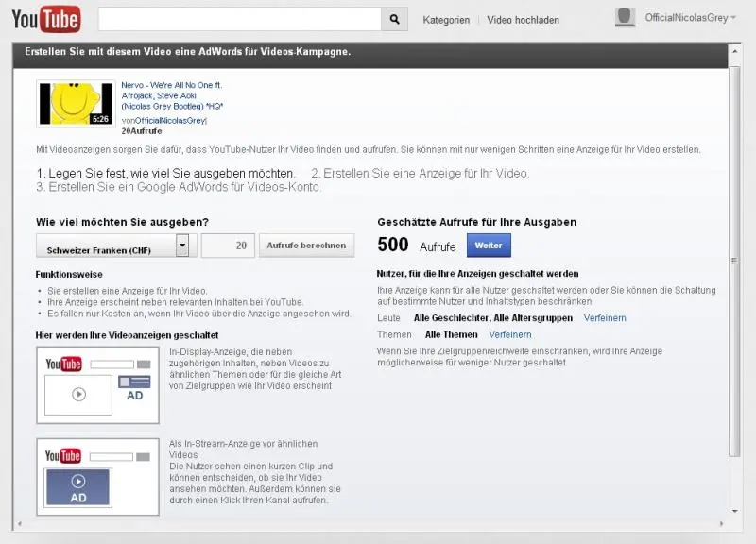756x544 pixels.
Task: Click the In-Display ad illustration
Action: pos(97,384)
